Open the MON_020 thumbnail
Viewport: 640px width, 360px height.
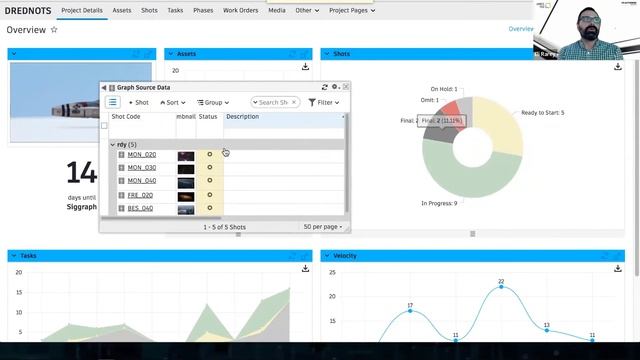pyautogui.click(x=186, y=156)
